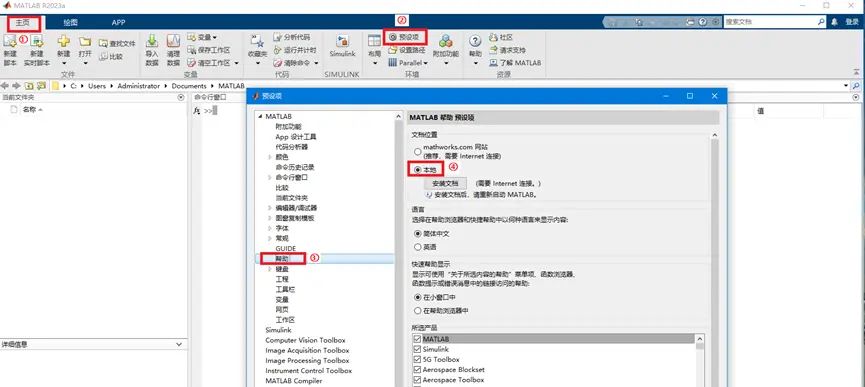Image resolution: width=865 pixels, height=387 pixels.
Task: Collapse the MATLAB tree node
Action: click(x=260, y=116)
